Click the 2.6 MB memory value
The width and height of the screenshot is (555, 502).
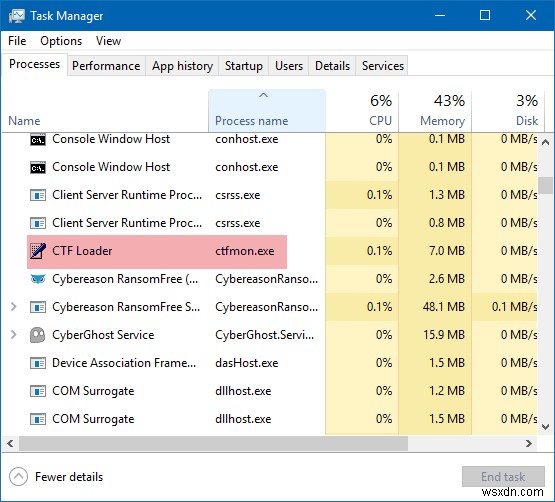[447, 279]
